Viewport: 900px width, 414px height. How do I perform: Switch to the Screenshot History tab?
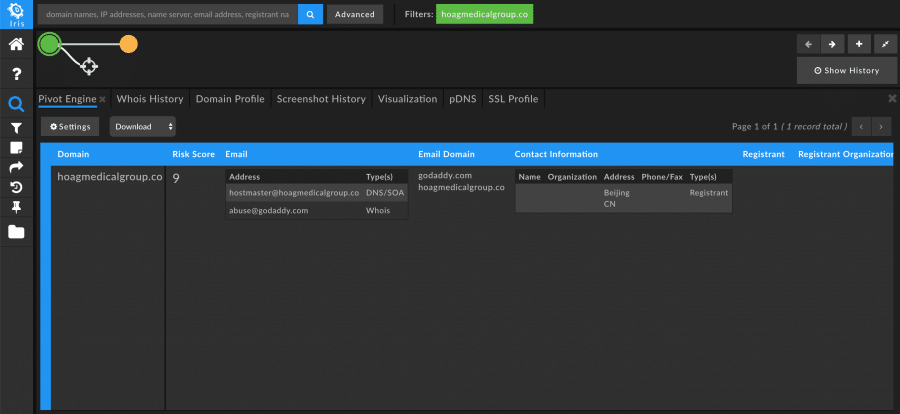(321, 99)
